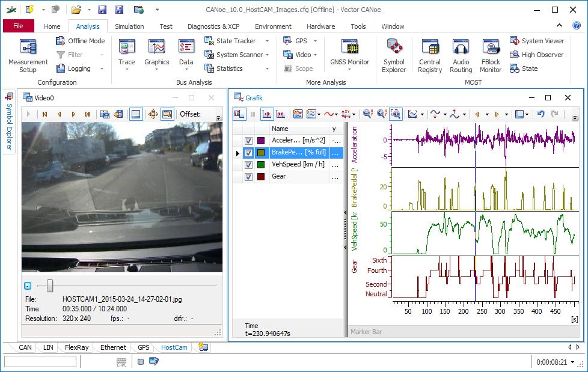Expand the Trace dropdown menu
588x372 pixels.
127,70
